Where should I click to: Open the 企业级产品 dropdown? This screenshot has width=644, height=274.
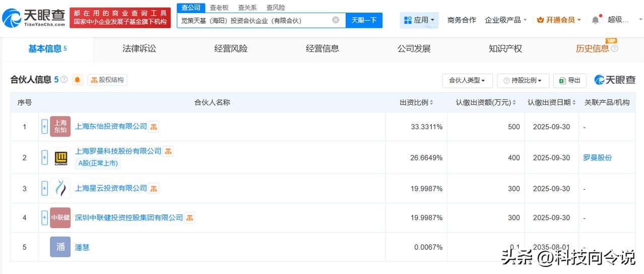(506, 20)
